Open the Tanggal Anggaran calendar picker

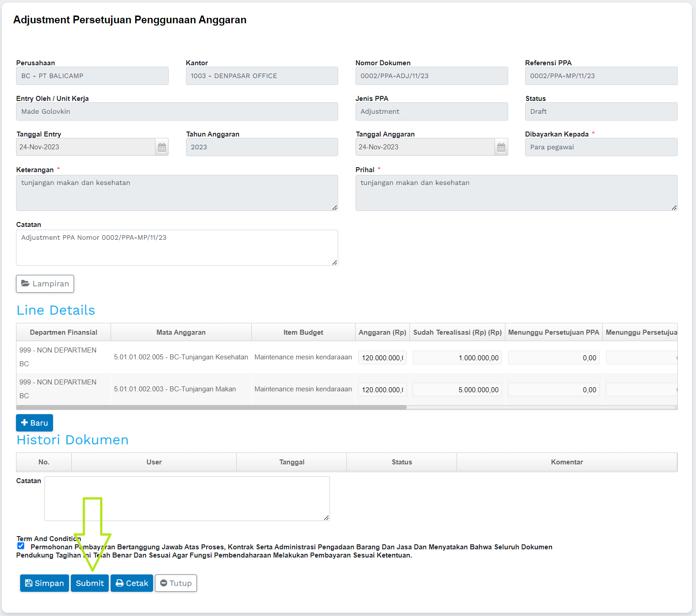(x=501, y=147)
